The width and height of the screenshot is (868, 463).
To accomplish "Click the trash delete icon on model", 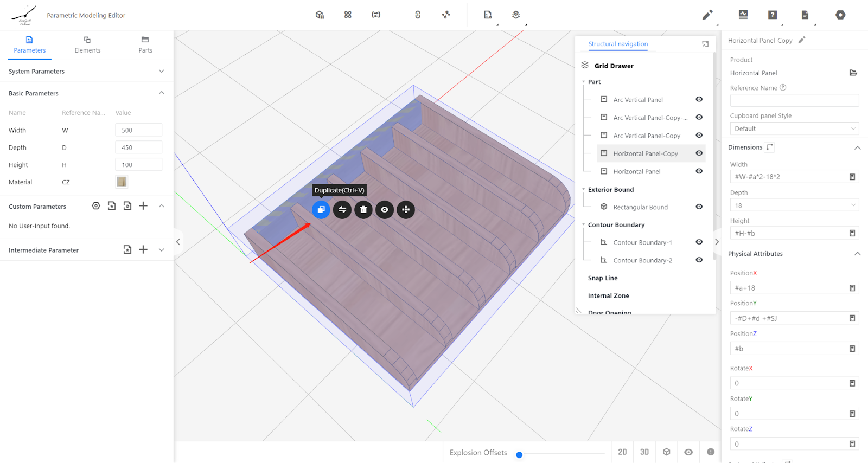I will coord(363,210).
